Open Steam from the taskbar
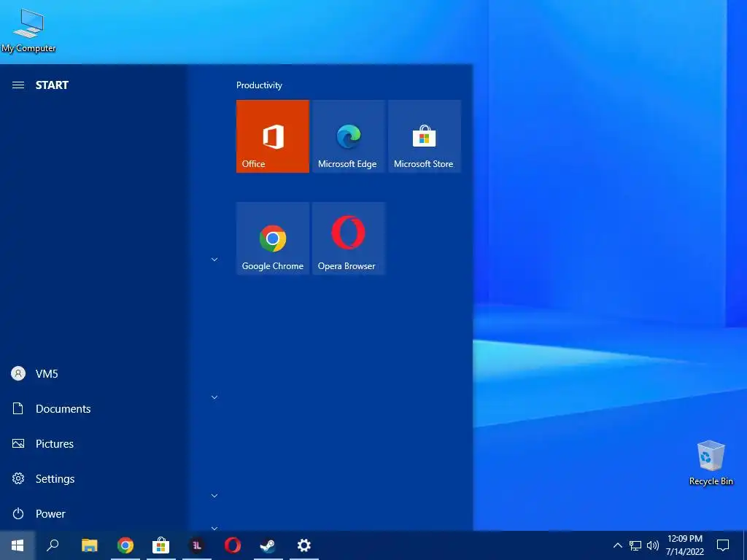Viewport: 747px width, 560px height. 268,545
